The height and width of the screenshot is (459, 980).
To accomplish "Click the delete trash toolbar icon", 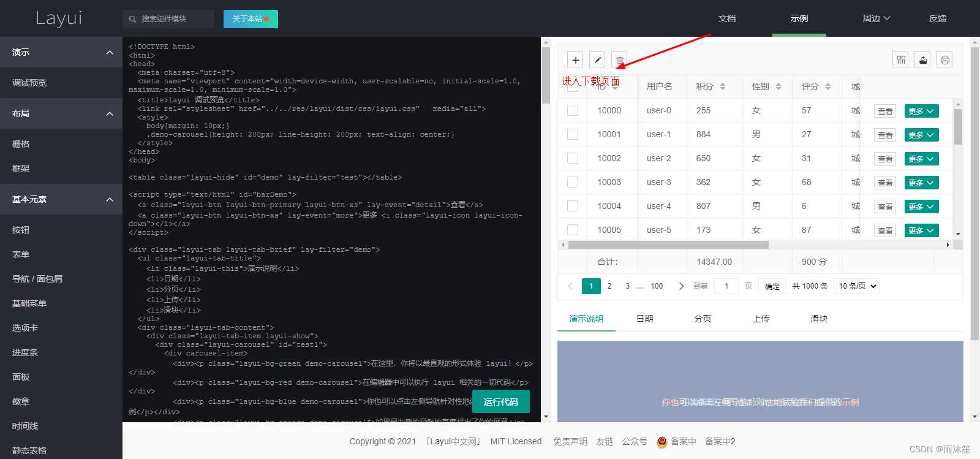I will click(x=619, y=60).
